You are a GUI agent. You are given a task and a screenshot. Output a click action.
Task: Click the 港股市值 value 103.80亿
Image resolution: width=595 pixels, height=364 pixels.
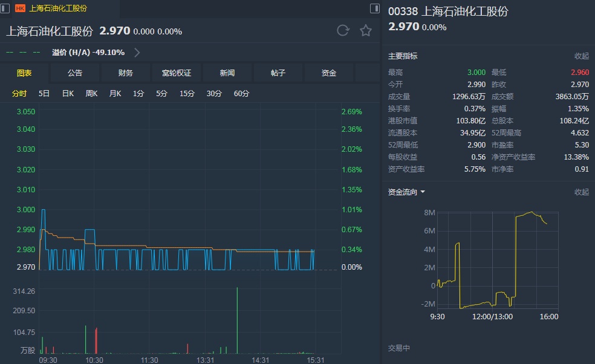point(471,121)
